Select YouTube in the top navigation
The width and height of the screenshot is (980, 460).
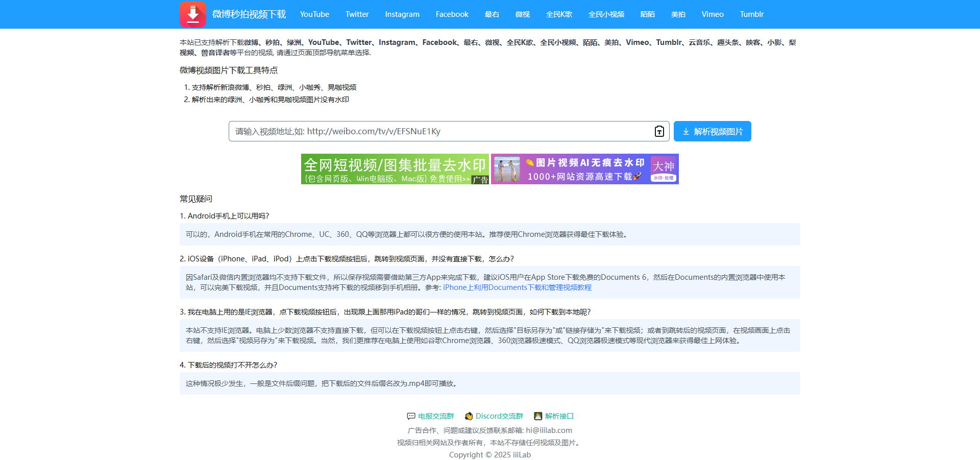click(314, 14)
